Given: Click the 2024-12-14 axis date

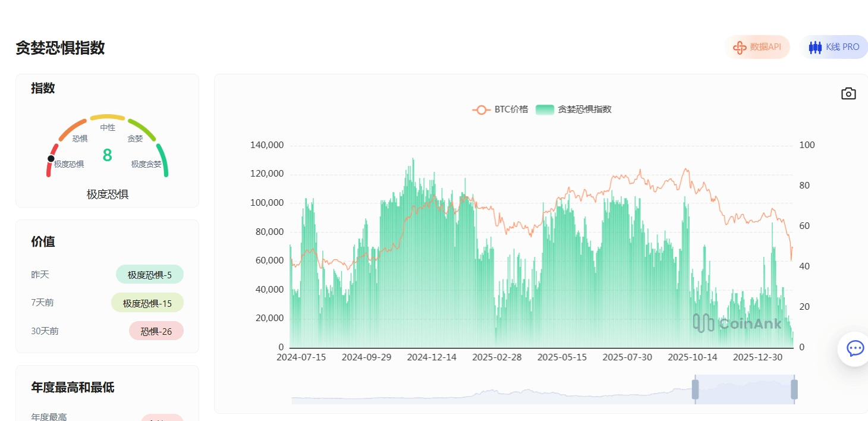Looking at the screenshot, I should pos(432,357).
